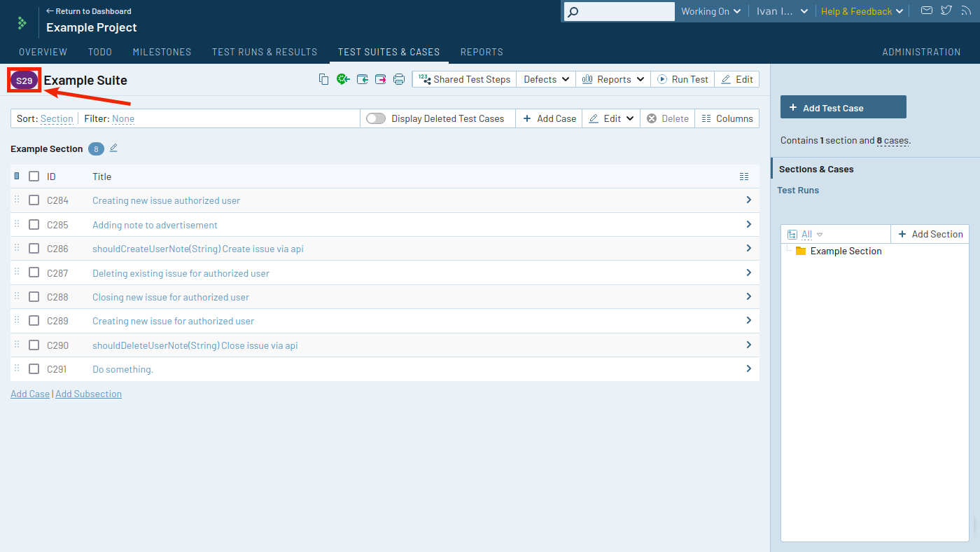
Task: Click the copy icon beside Example Suite
Action: click(x=323, y=79)
